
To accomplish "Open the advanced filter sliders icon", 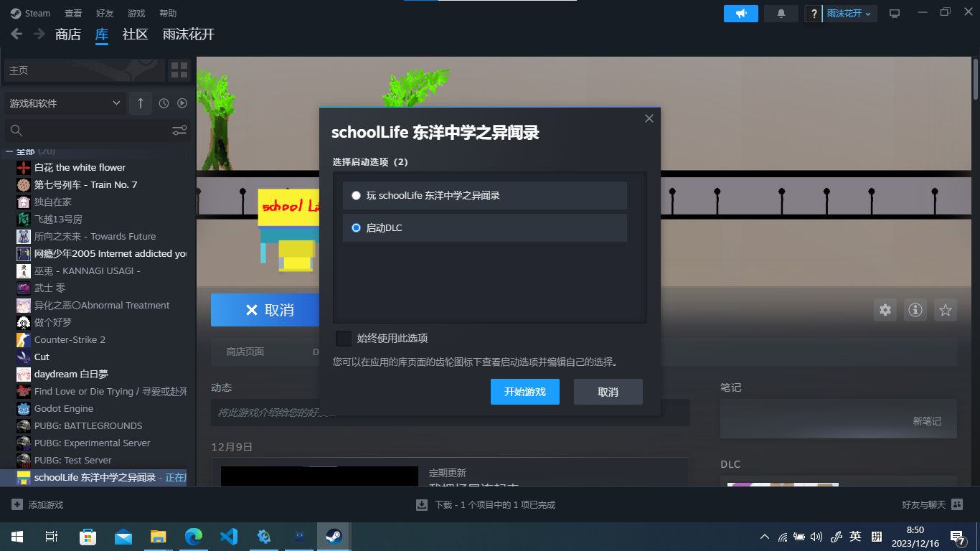I will pyautogui.click(x=179, y=131).
